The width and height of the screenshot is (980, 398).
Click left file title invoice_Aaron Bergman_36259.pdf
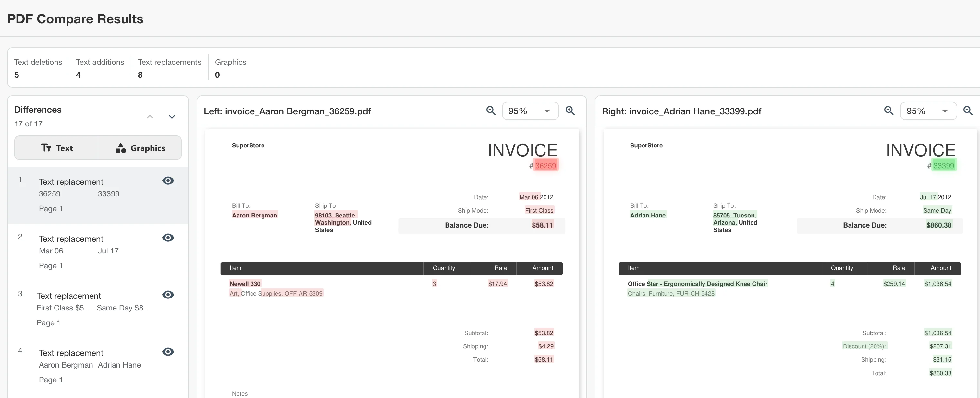[x=298, y=111]
